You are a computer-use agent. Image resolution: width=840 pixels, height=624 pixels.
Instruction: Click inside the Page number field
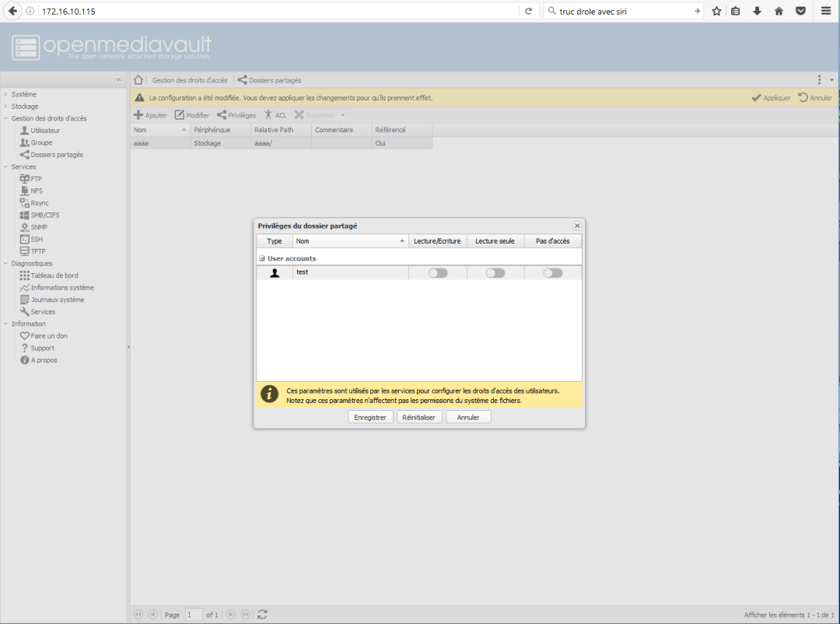pos(193,614)
